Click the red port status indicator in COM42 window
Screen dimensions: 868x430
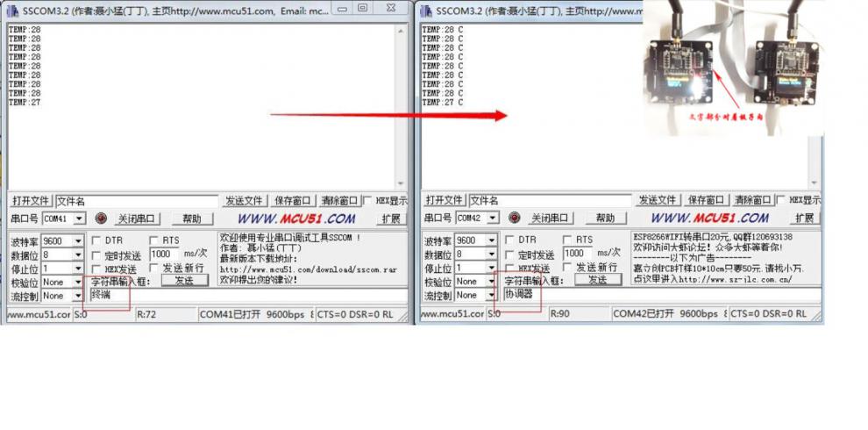pyautogui.click(x=515, y=219)
